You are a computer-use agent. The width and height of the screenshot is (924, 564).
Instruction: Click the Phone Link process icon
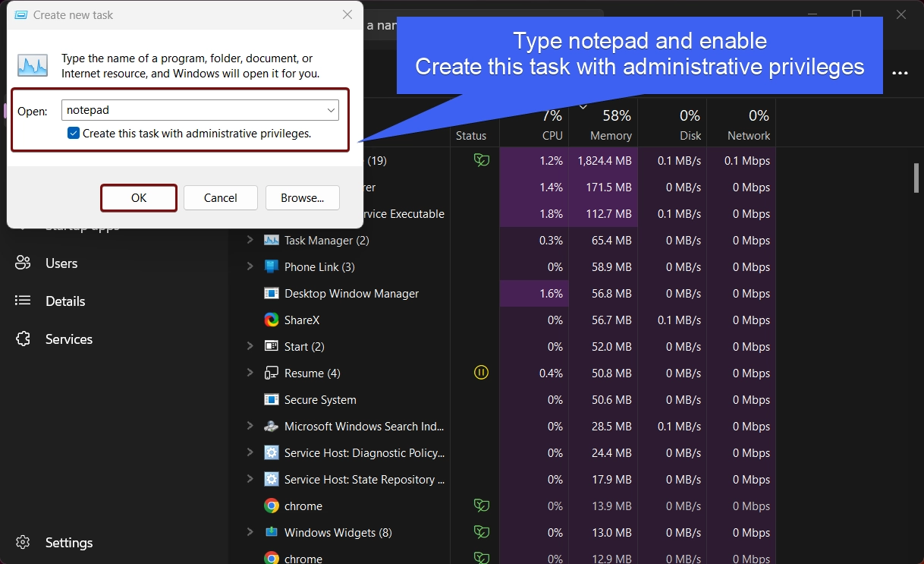(x=272, y=267)
